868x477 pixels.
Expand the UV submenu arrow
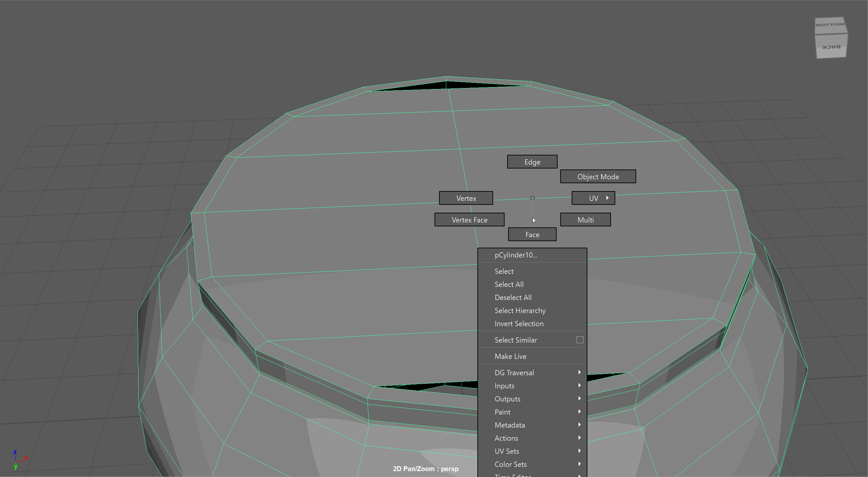coord(607,198)
